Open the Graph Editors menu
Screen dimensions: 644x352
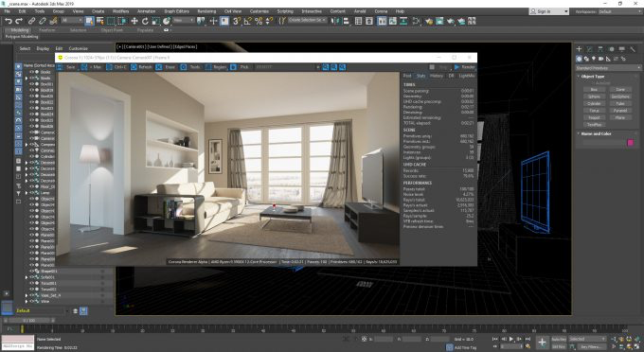point(176,11)
